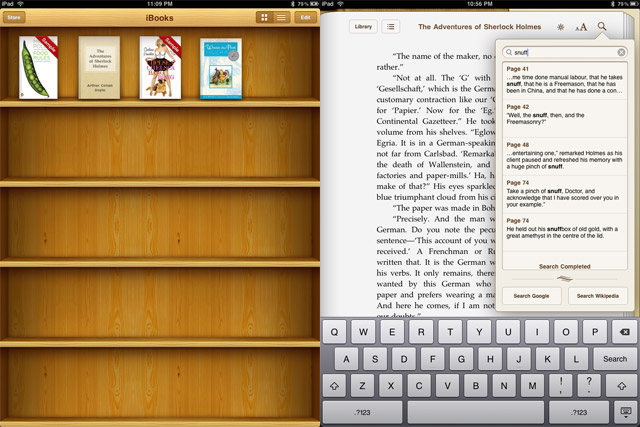
Task: Tap the V key
Action: tap(448, 385)
